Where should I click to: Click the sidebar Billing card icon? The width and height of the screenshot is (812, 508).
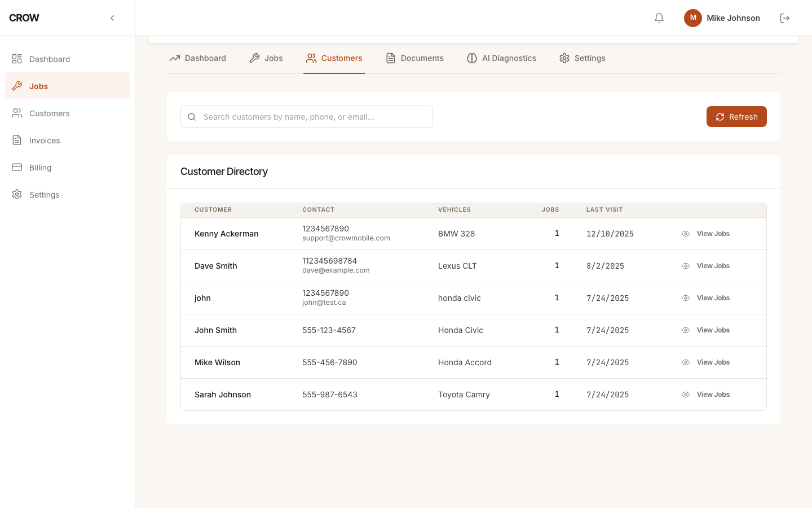17,167
